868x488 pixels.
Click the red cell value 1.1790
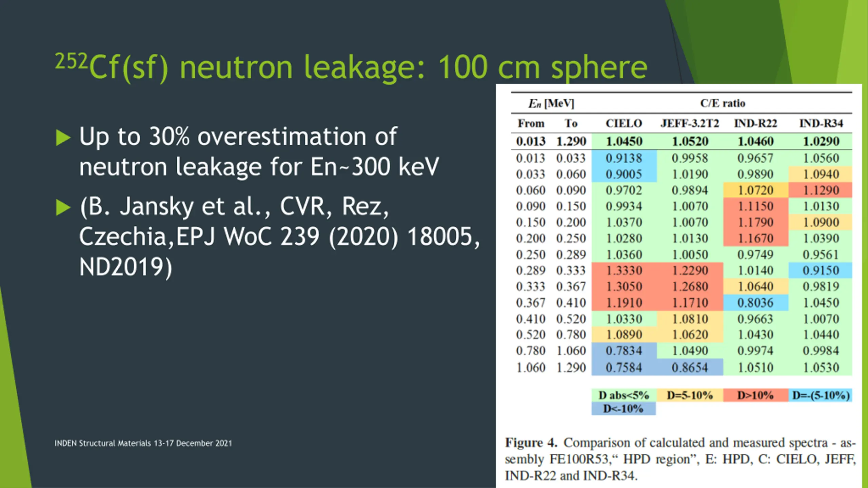coord(756,222)
